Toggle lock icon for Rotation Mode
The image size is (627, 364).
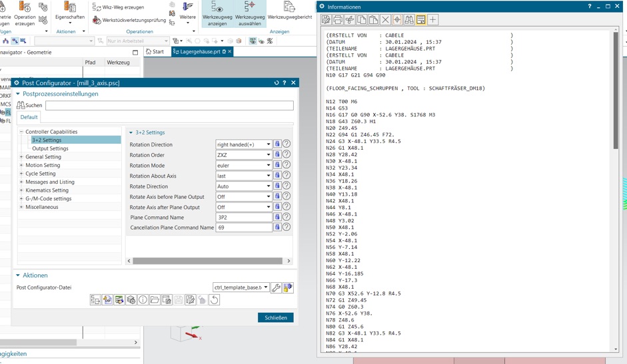[x=277, y=165]
